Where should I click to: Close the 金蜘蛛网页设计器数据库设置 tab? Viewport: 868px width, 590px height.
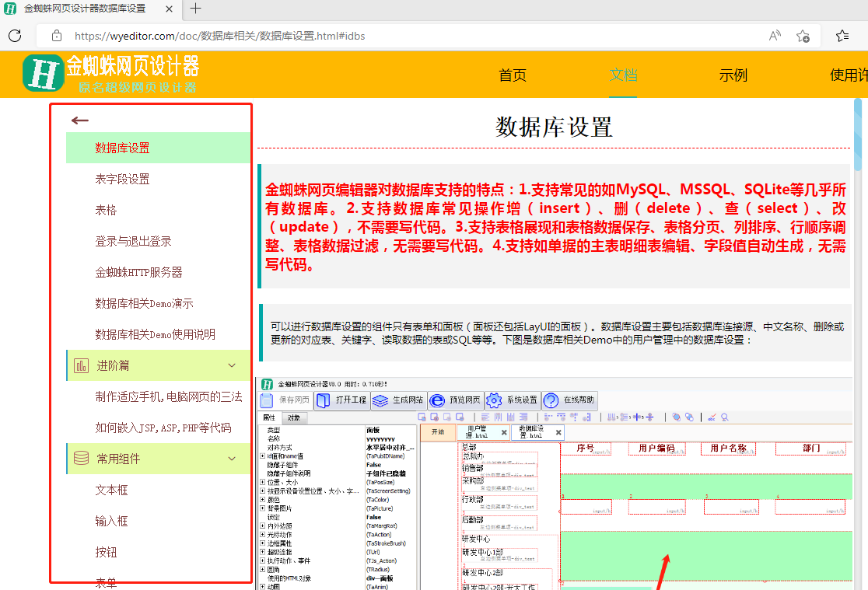coord(169,9)
